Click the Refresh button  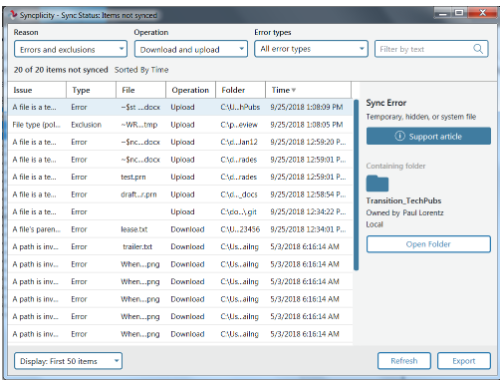click(x=404, y=361)
